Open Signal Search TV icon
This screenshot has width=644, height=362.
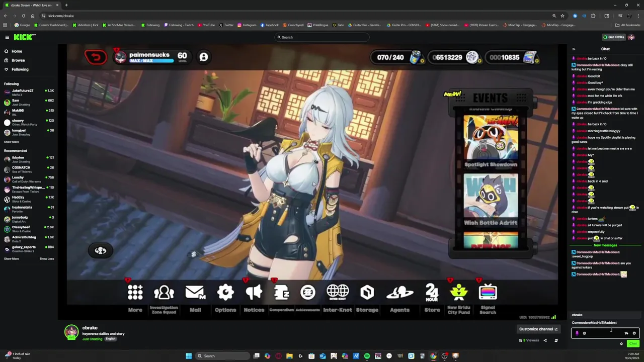click(488, 292)
